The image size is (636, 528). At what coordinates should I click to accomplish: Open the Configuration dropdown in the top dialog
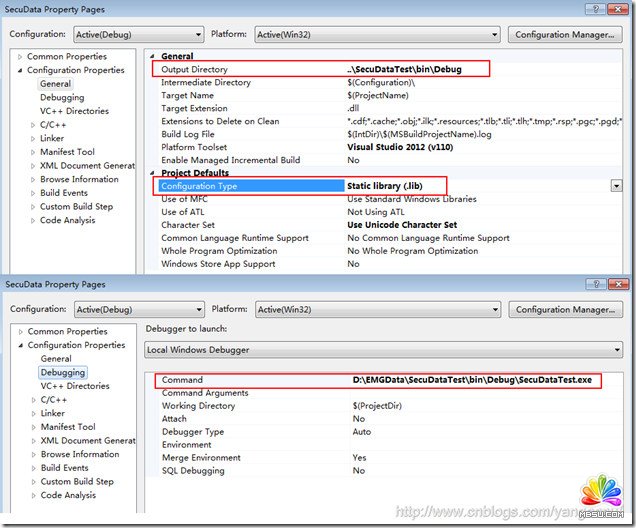tap(139, 35)
